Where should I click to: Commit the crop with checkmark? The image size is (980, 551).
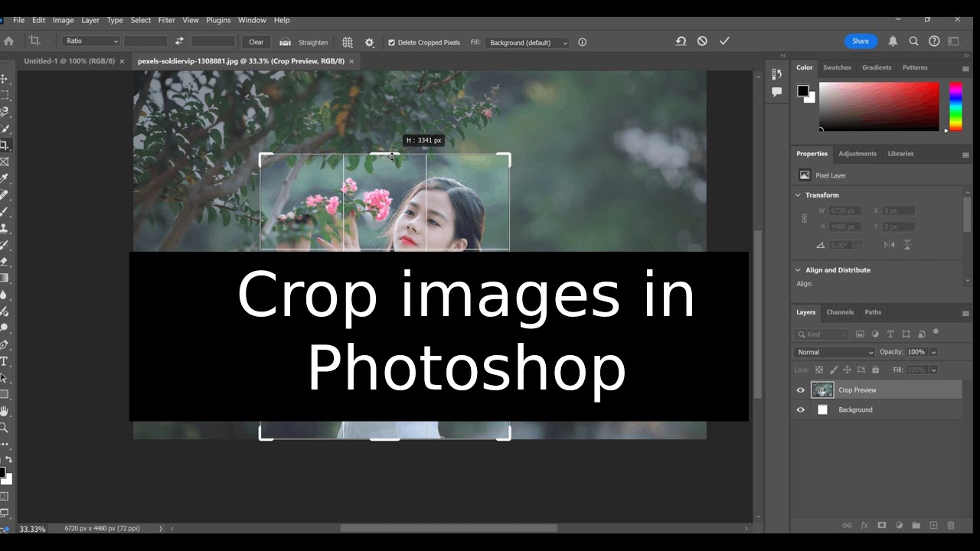(x=724, y=41)
